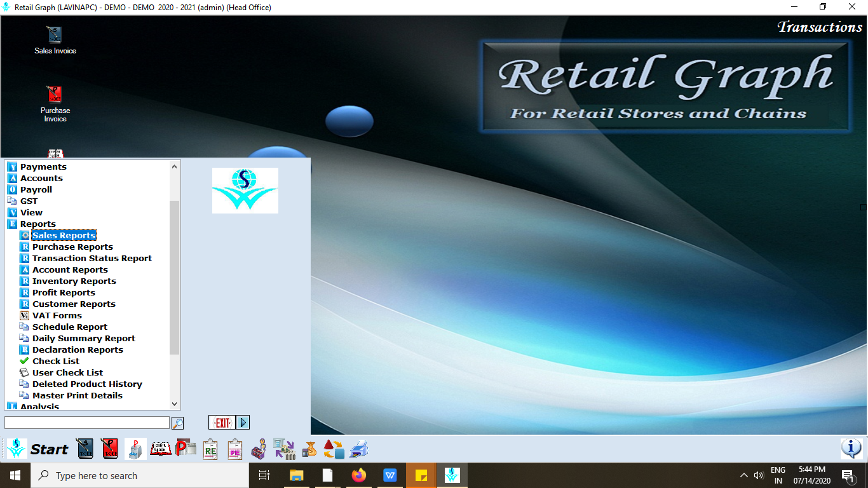Open Sticky Notes from the taskbar
Viewport: 868px width, 488px height.
pos(421,475)
